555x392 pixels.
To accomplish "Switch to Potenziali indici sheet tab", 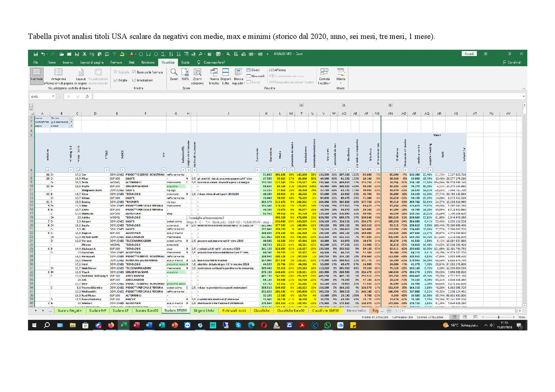I will point(234,310).
